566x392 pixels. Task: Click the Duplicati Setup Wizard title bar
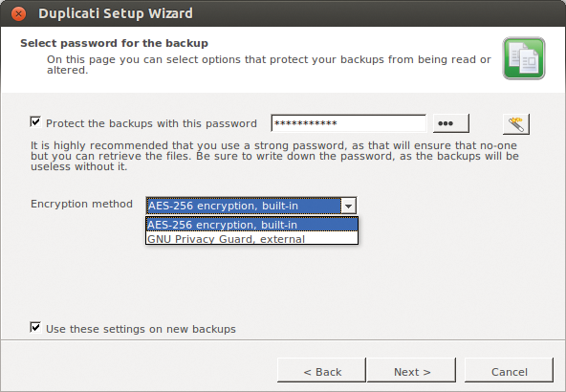point(283,13)
